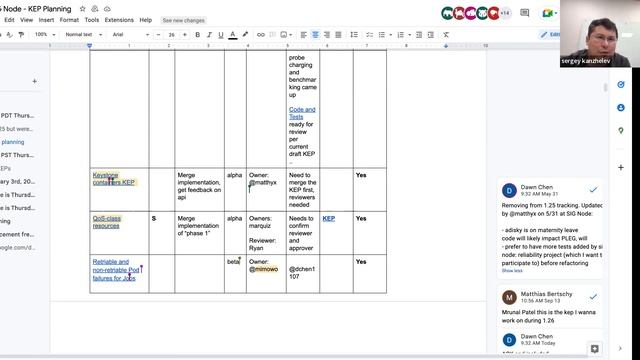Viewport: 640px width, 360px height.
Task: Insert a checklist
Action: (369, 35)
